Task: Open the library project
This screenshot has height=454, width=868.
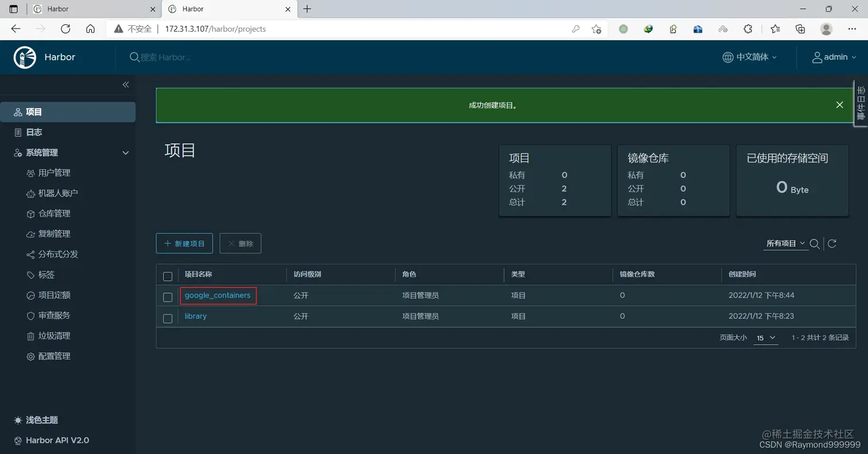Action: (x=196, y=316)
